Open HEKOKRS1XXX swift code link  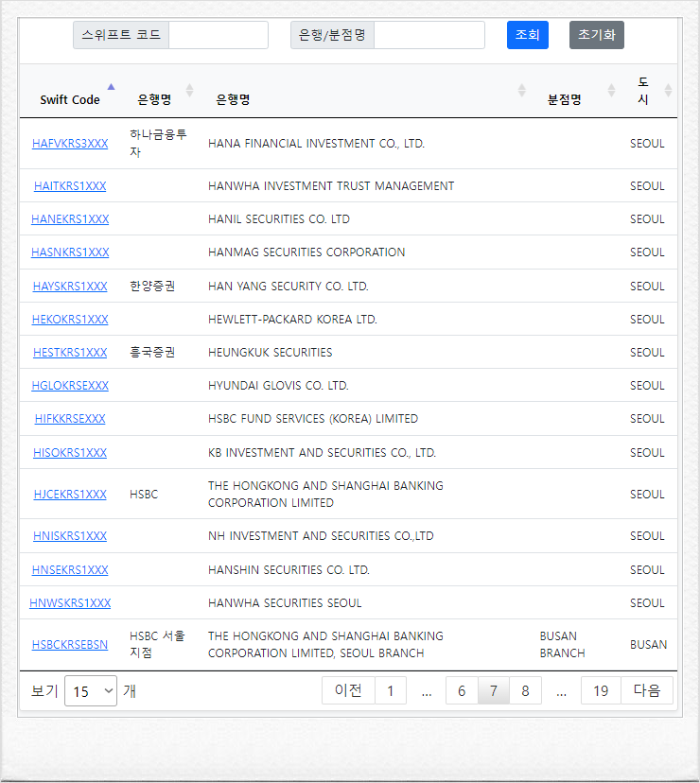click(x=70, y=320)
